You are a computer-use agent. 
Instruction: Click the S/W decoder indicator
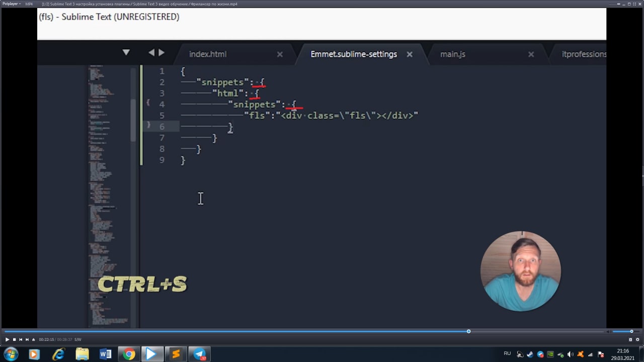click(x=77, y=339)
